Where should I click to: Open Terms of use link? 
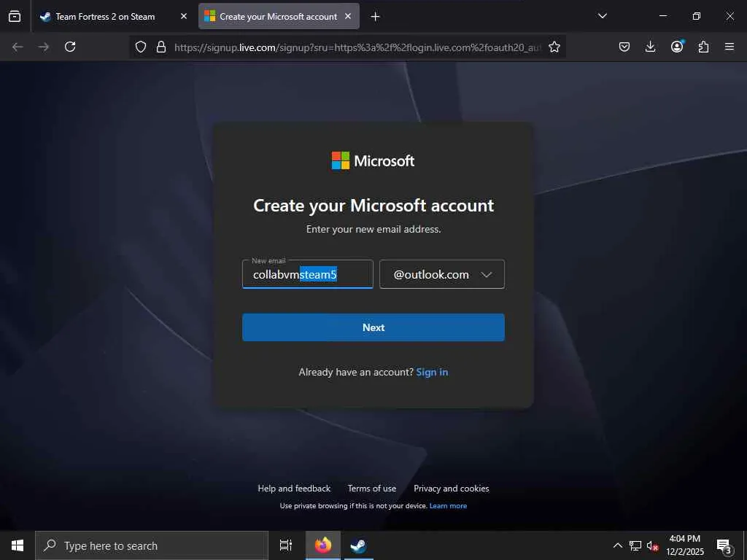point(372,489)
